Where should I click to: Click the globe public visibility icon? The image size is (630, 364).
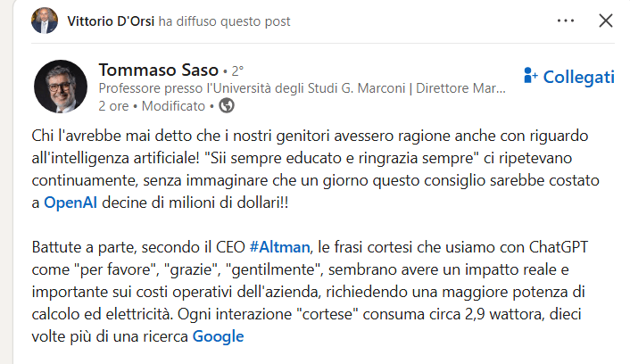227,106
